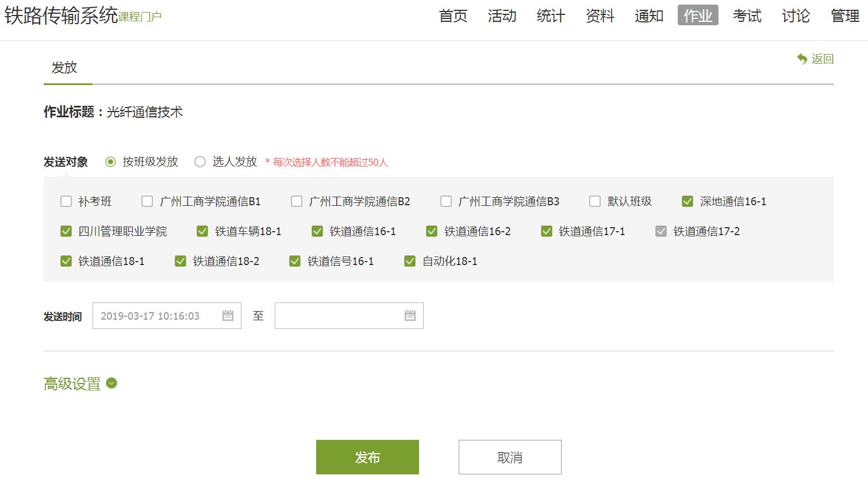The width and height of the screenshot is (868, 487).
Task: Check 广州工商学院通信B2 checkbox
Action: point(297,201)
